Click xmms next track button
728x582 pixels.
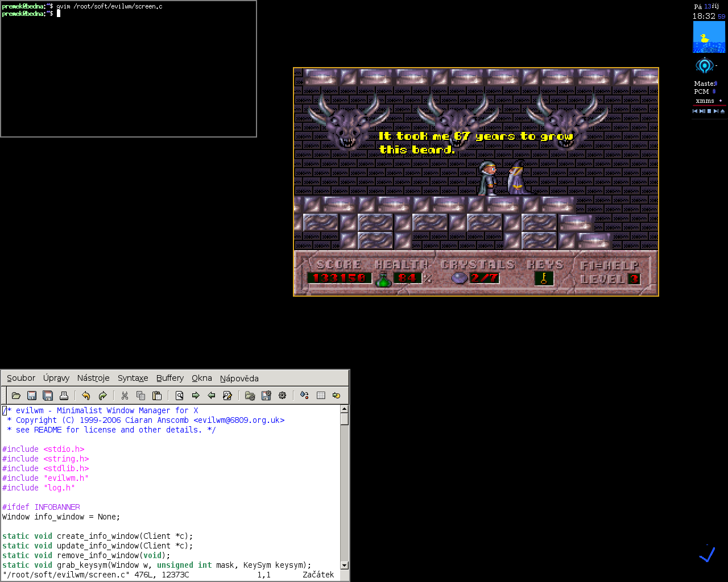point(715,111)
